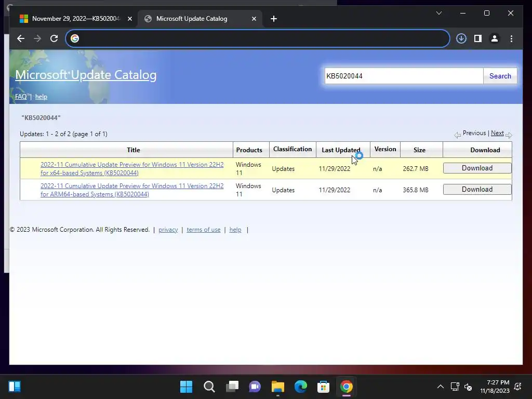Sort by Classification column header

click(292, 149)
